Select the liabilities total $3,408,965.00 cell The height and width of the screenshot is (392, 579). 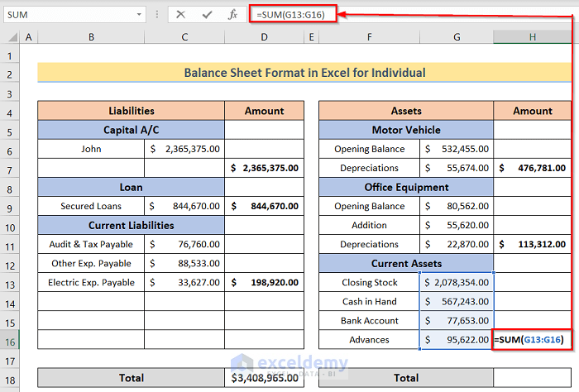(264, 378)
